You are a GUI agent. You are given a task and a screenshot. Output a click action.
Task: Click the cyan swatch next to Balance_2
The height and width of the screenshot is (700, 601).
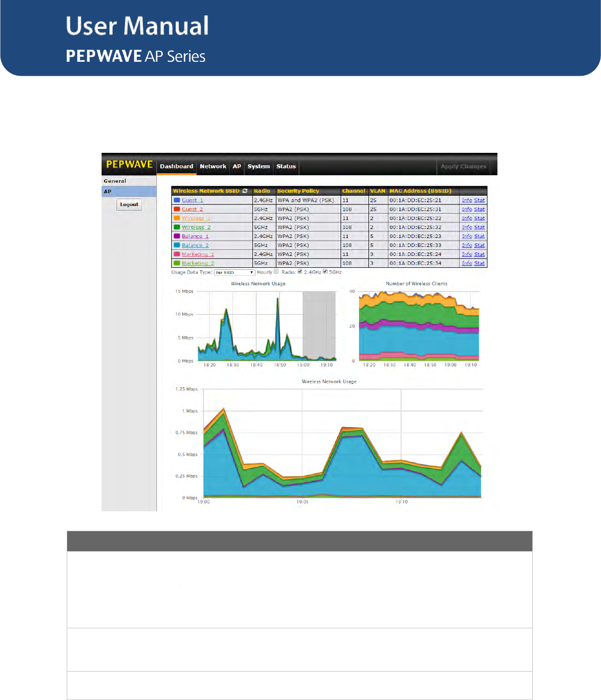click(x=177, y=245)
